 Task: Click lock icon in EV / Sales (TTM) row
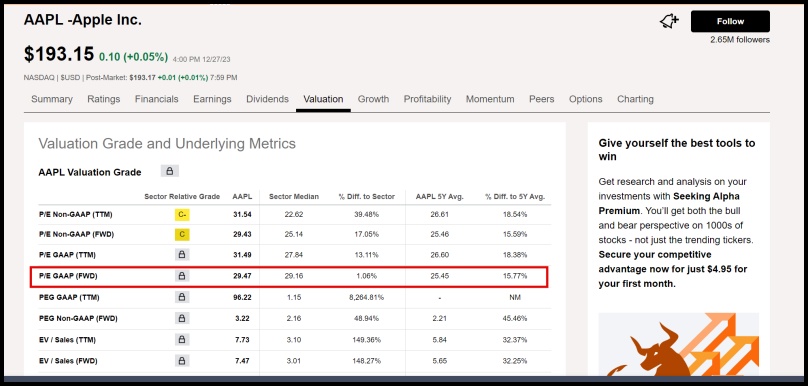(x=181, y=340)
